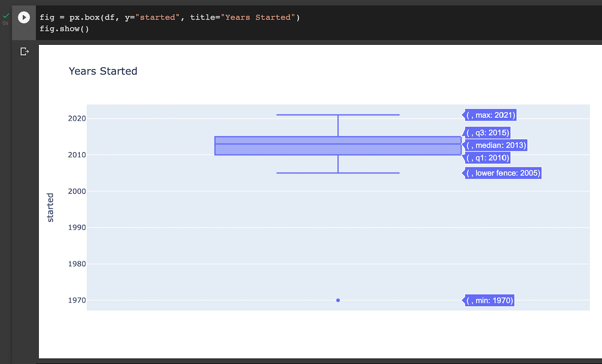Click the output expand icon below the cell
This screenshot has width=602, height=364.
tap(25, 51)
